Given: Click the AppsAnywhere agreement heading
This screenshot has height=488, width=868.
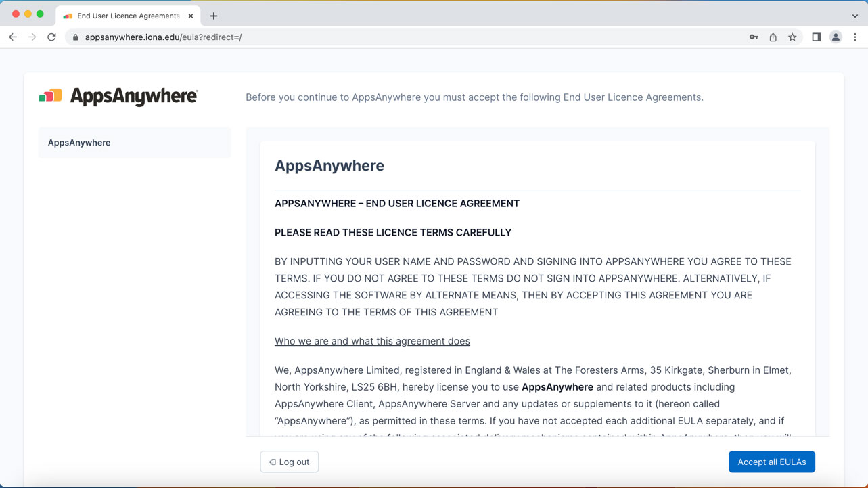Looking at the screenshot, I should click(x=329, y=166).
